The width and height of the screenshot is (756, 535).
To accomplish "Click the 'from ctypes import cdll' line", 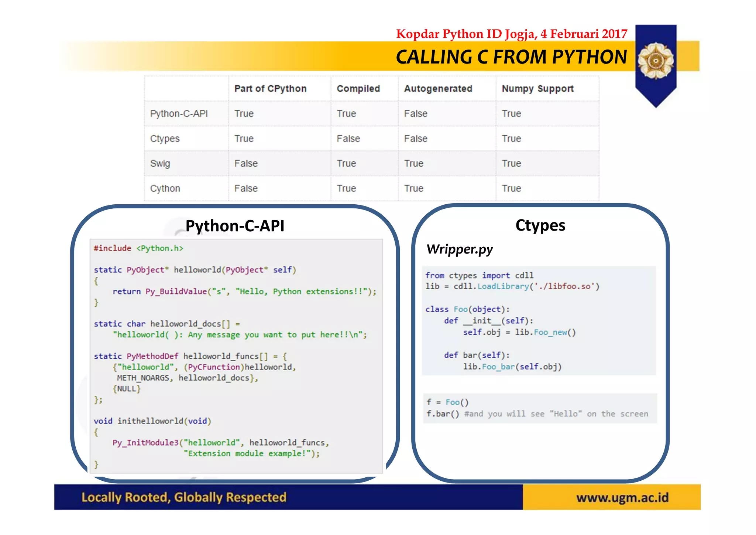I will click(479, 276).
